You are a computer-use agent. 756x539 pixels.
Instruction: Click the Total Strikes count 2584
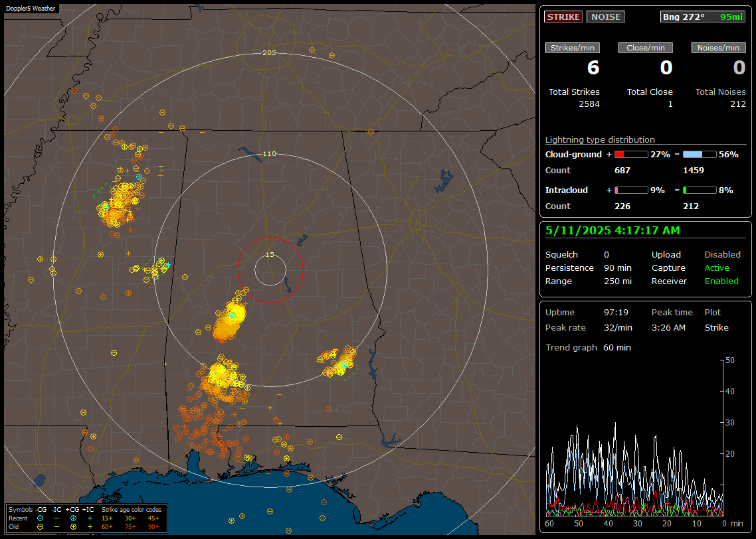589,104
